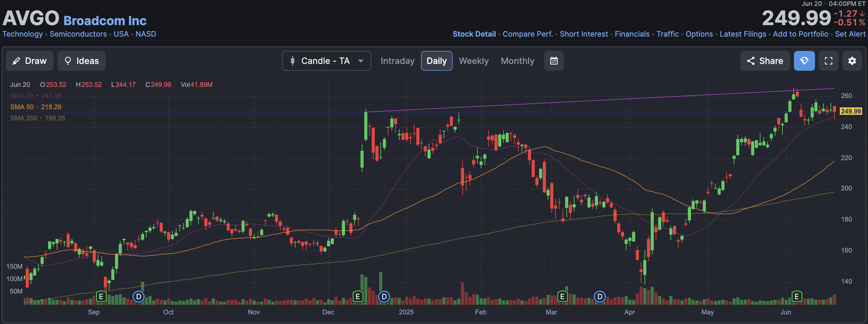The width and height of the screenshot is (868, 324).
Task: Open the Financials link
Action: (x=632, y=34)
